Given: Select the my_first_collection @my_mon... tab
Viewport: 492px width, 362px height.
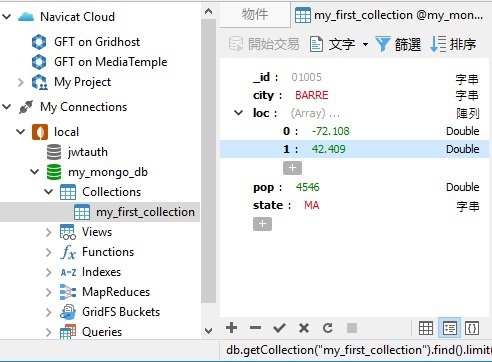Looking at the screenshot, I should point(389,15).
